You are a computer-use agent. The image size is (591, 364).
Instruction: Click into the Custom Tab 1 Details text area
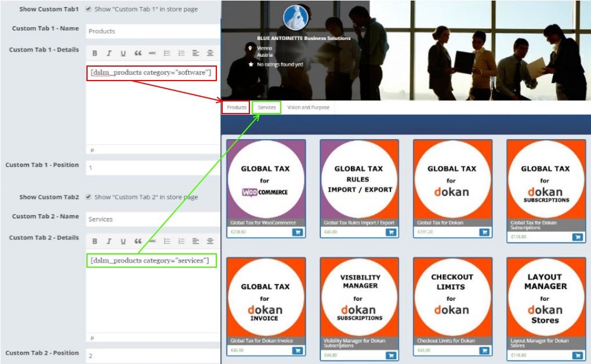point(153,104)
